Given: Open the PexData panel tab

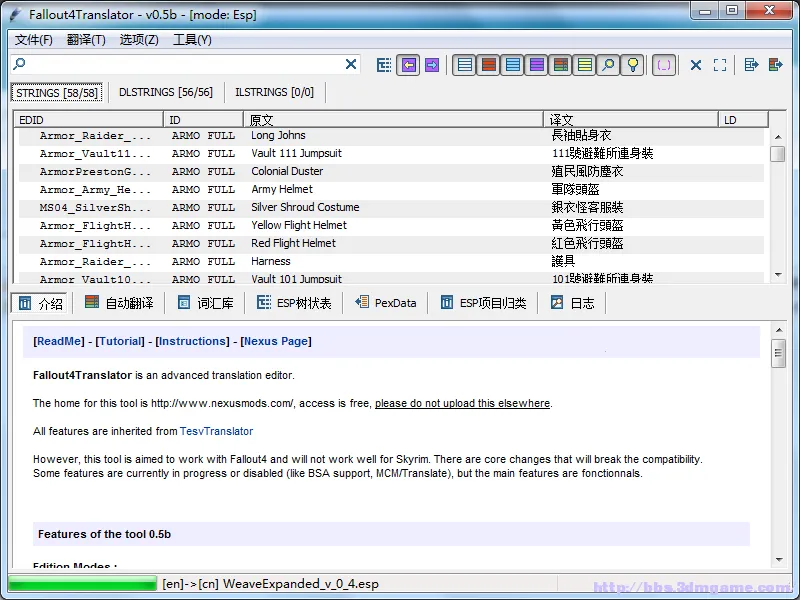Looking at the screenshot, I should pyautogui.click(x=386, y=303).
